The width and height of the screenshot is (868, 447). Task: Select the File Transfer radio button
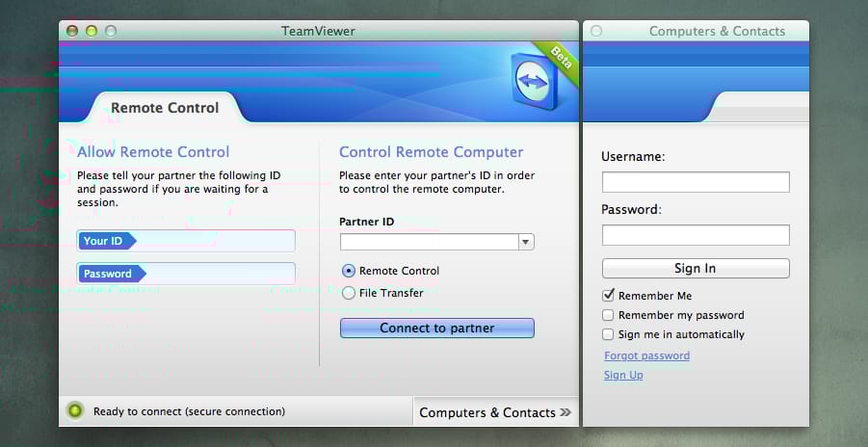348,293
